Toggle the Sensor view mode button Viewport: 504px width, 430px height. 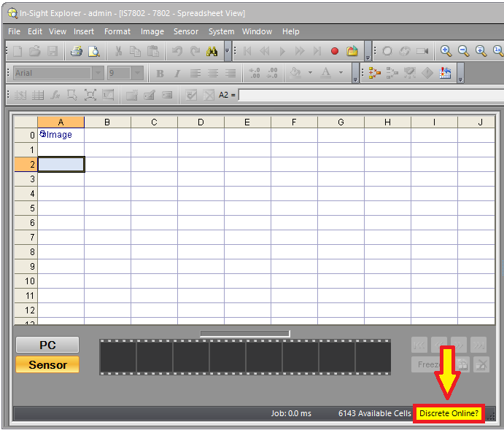47,365
